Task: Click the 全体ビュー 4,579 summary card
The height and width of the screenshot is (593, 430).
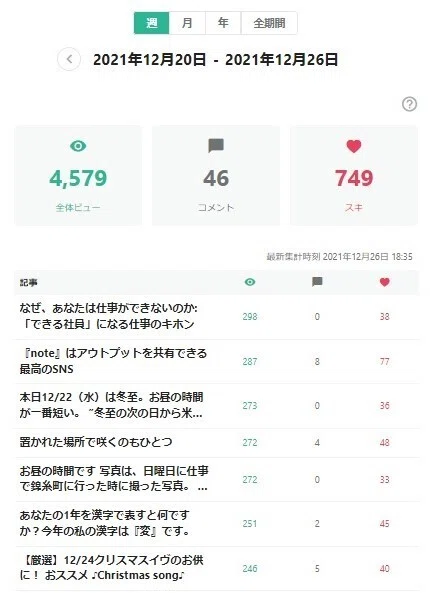Action: click(78, 175)
